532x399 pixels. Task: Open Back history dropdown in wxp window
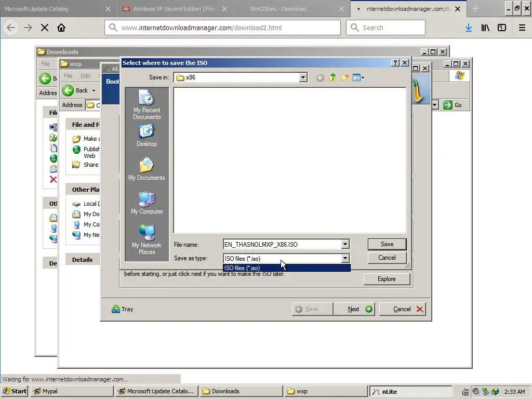click(94, 90)
